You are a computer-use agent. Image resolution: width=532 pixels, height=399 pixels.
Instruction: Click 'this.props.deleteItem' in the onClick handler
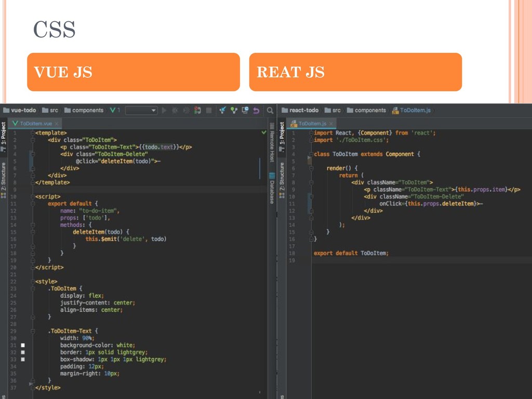coord(441,204)
